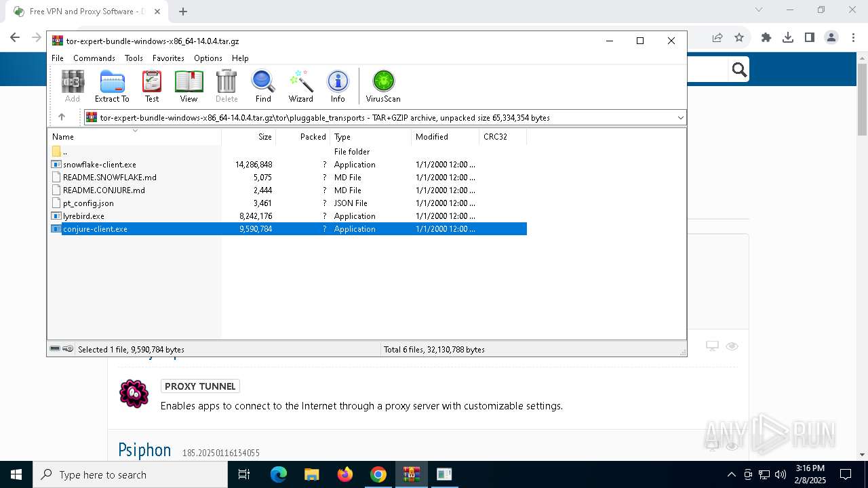The width and height of the screenshot is (868, 488).
Task: Click the JSON File type cell
Action: coord(351,203)
